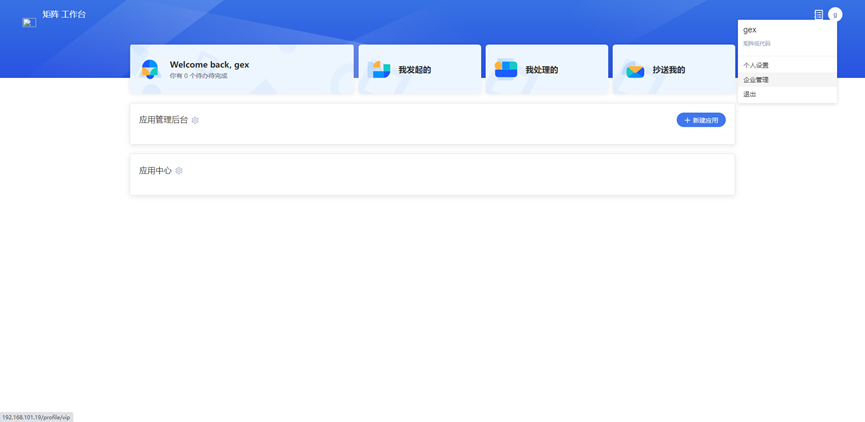Viewport: 865px width, 422px height.
Task: Click the '你有 0 个待办待完成' text
Action: pos(199,76)
